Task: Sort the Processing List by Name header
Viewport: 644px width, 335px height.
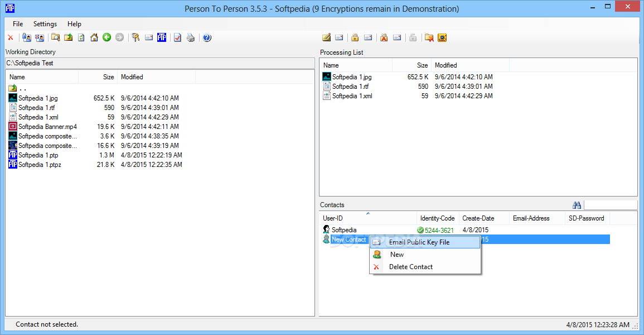Action: pos(356,65)
